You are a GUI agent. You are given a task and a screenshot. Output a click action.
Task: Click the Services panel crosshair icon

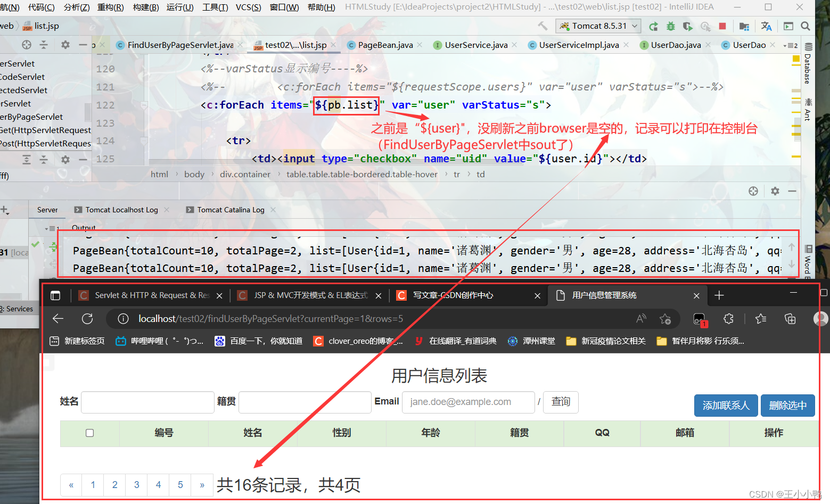pyautogui.click(x=753, y=191)
